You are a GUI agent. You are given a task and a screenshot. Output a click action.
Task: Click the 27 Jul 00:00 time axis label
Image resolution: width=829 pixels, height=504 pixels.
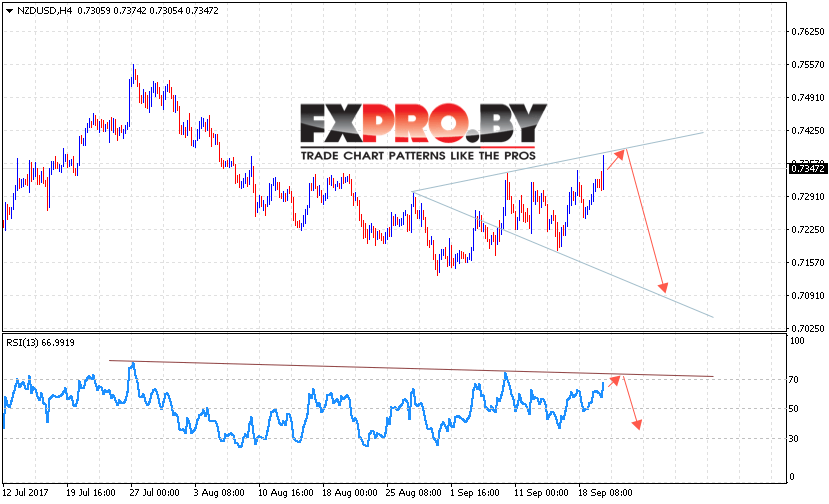(154, 493)
